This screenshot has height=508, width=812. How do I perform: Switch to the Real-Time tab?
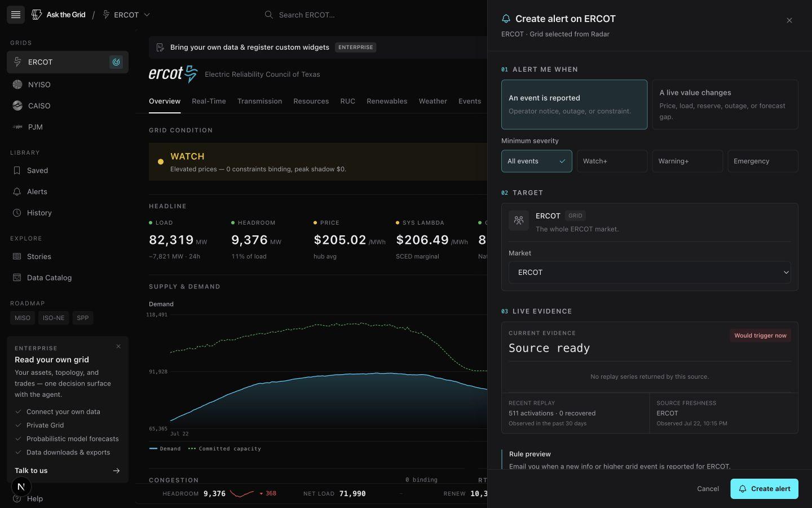tap(209, 102)
